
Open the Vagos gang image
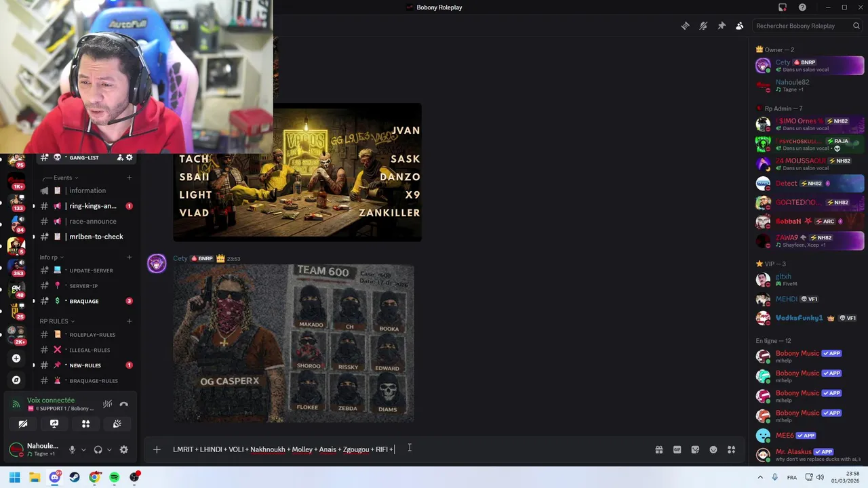297,172
